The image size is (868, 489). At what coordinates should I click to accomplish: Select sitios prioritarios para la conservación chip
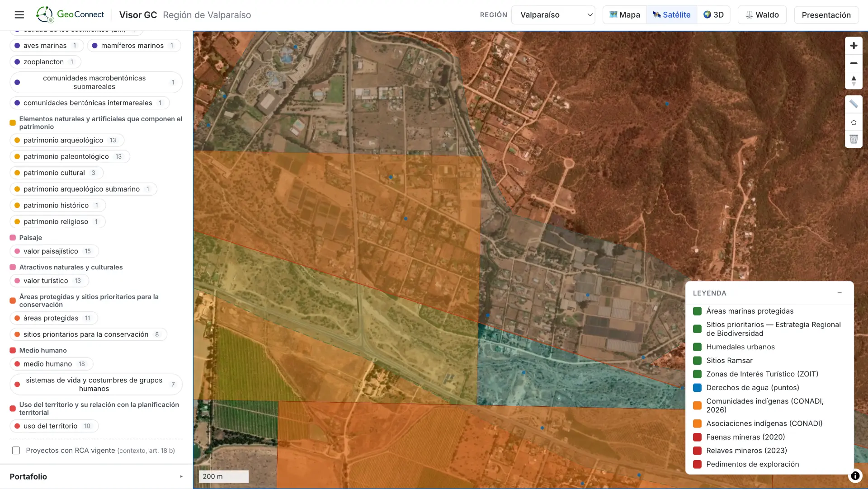coord(88,334)
